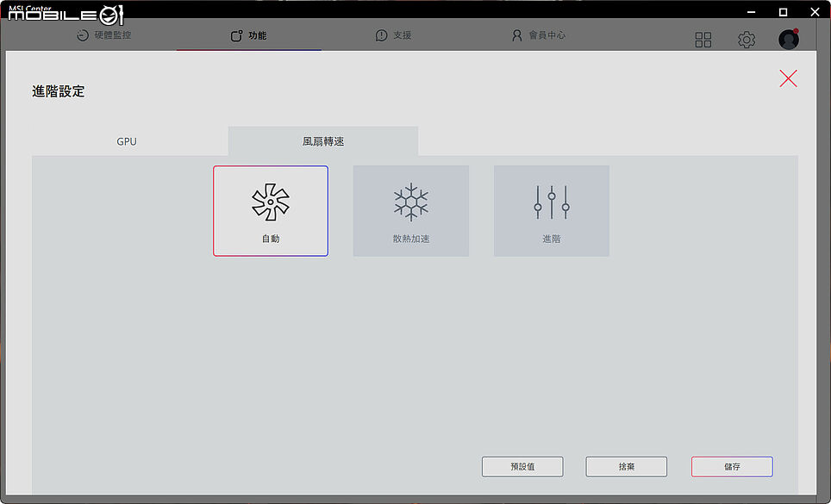This screenshot has width=831, height=504.
Task: Click the 儲存 button
Action: pos(732,466)
